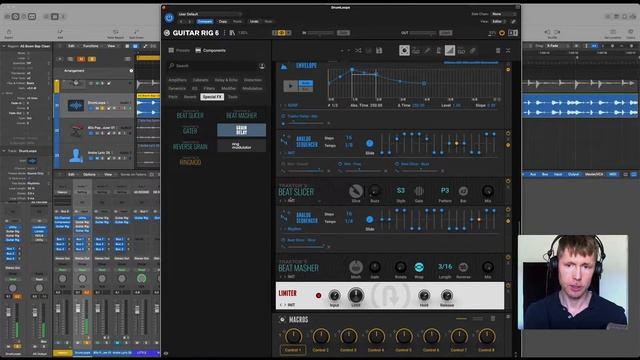
Task: Select the Amplifiers category
Action: coord(178,80)
